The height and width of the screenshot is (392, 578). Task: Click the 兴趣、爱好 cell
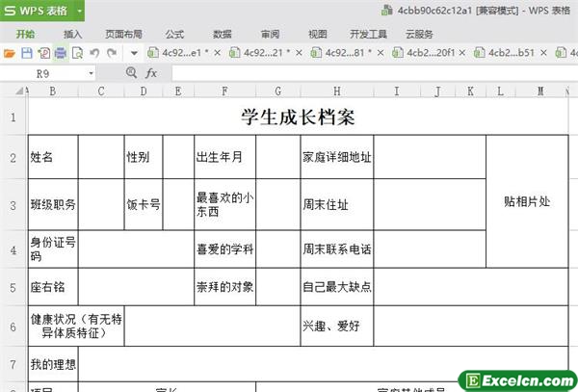pyautogui.click(x=337, y=326)
